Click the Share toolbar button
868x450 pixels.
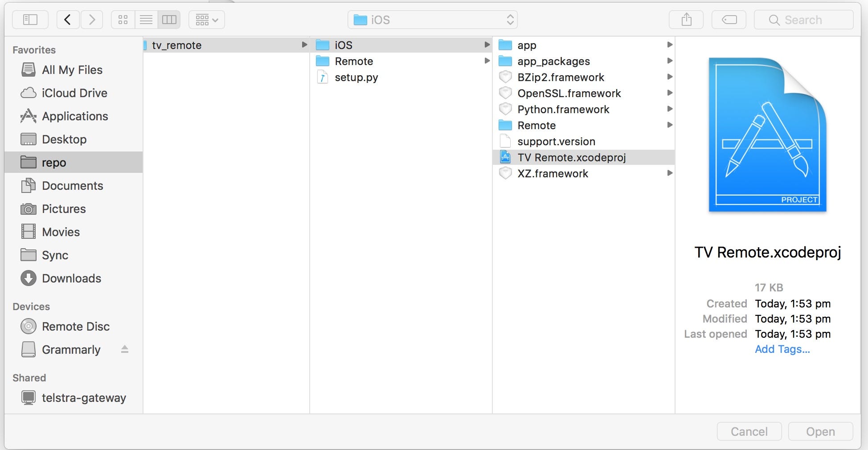pyautogui.click(x=686, y=20)
